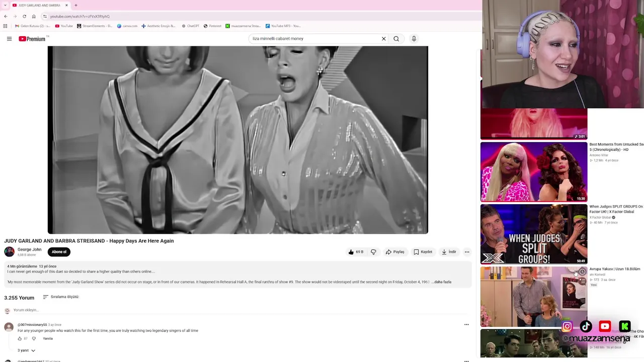Viewport: 644px width, 362px height.
Task: Go back with the browser back arrow
Action: coord(6,17)
